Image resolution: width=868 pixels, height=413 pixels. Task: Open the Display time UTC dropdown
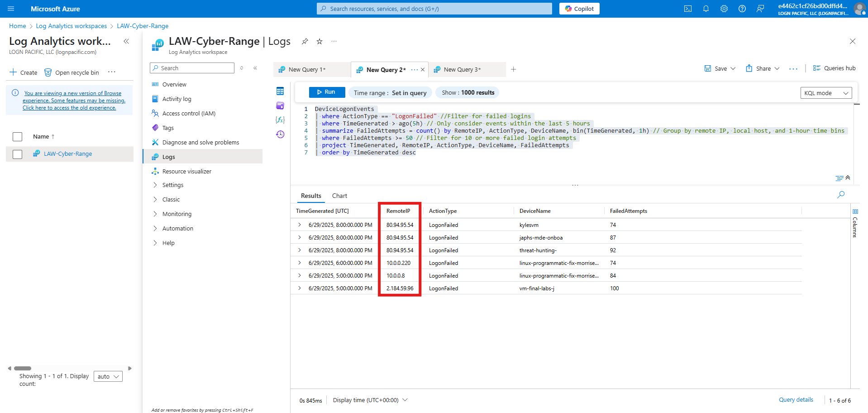[370, 400]
